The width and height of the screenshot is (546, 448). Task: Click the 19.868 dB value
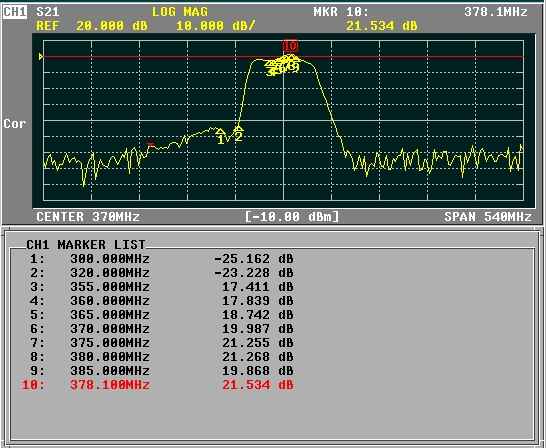coord(258,371)
